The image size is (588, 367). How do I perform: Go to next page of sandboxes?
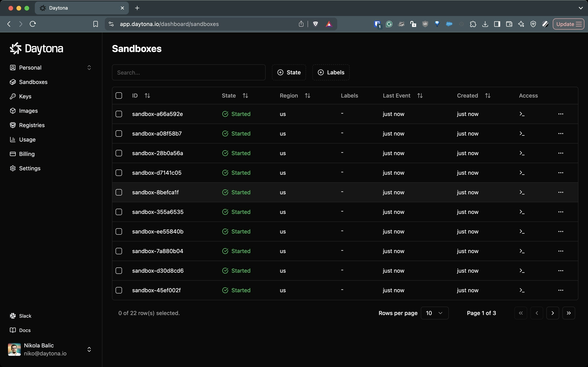pos(553,313)
